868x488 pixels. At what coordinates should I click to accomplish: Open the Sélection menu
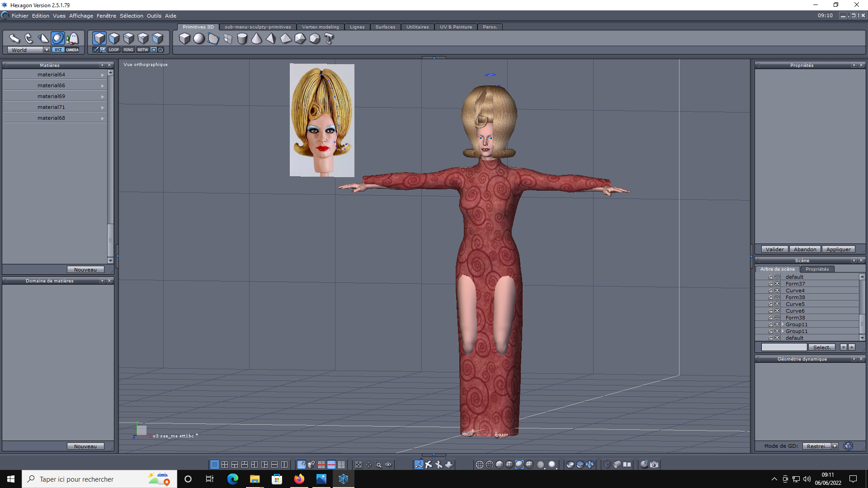click(x=131, y=16)
